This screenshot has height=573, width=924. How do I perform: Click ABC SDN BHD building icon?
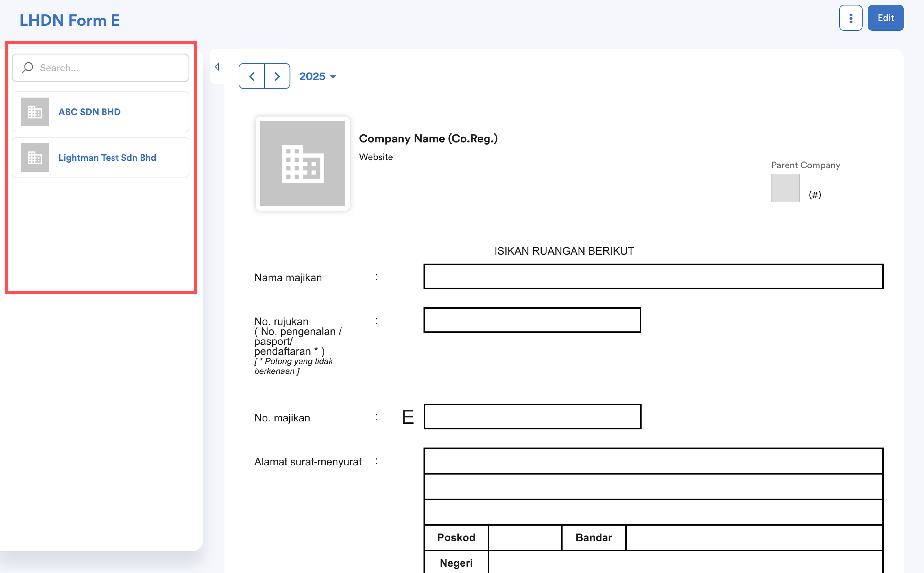tap(35, 112)
